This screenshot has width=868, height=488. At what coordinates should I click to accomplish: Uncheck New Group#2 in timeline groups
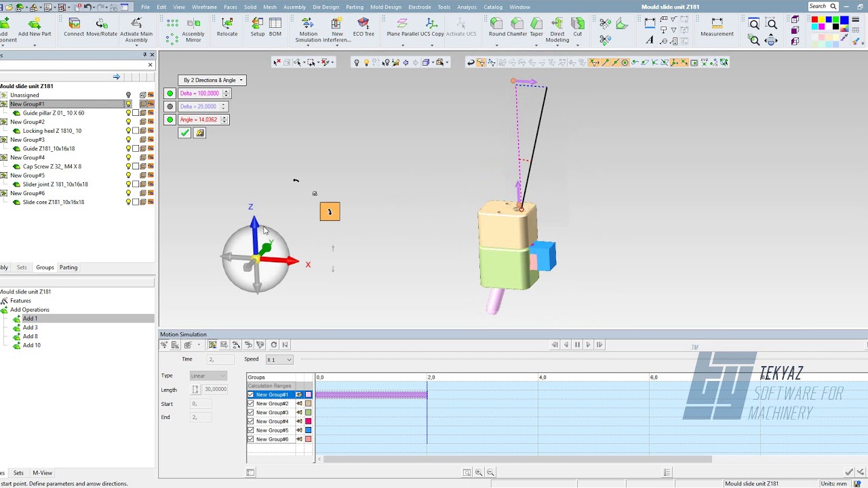(x=251, y=404)
